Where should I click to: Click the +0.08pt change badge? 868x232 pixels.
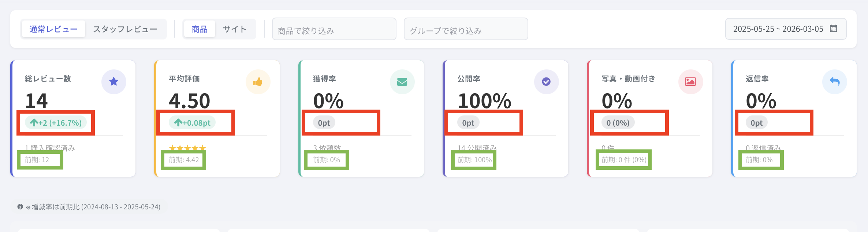(x=192, y=123)
